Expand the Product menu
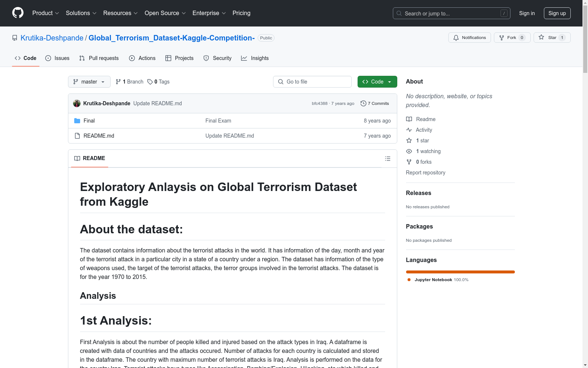 pyautogui.click(x=46, y=13)
